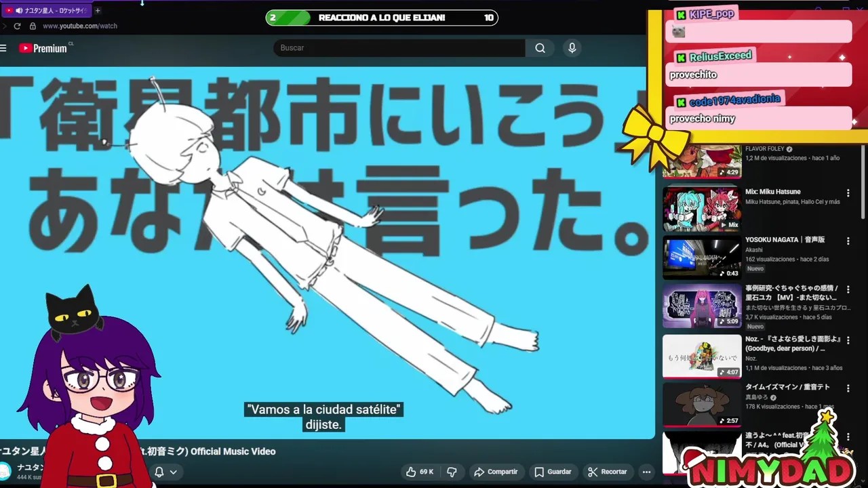Open options menu for Noz. Goodbye dear person
Viewport: 868px width, 488px height.
(x=848, y=340)
